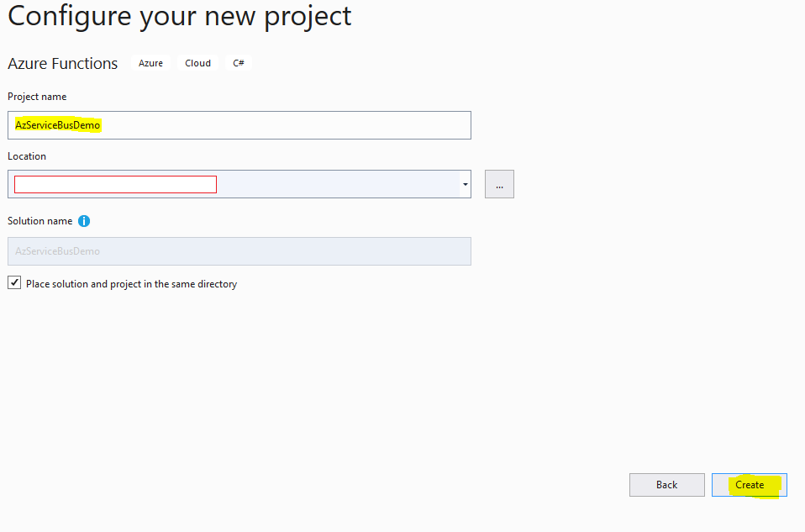Click the grayed-out Solution name field
The image size is (805, 532).
click(239, 250)
